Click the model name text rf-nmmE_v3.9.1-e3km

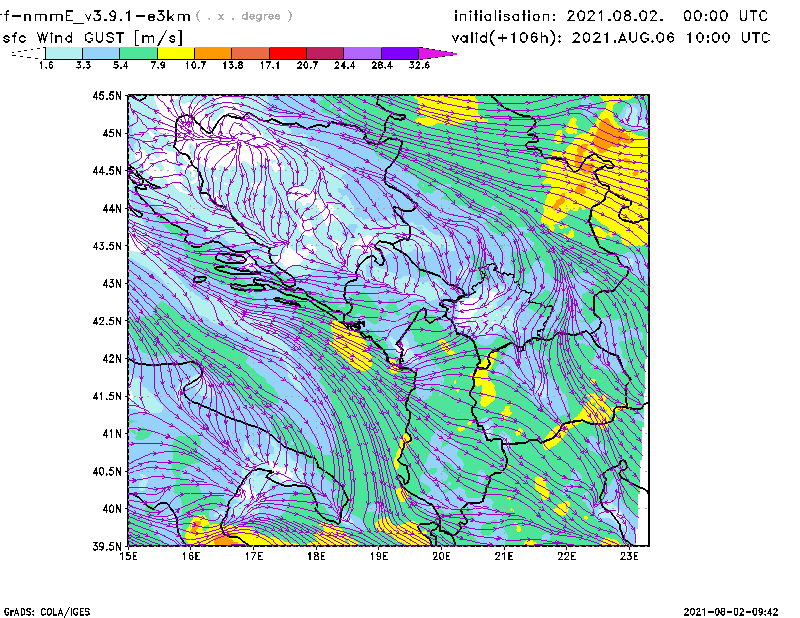[96, 16]
